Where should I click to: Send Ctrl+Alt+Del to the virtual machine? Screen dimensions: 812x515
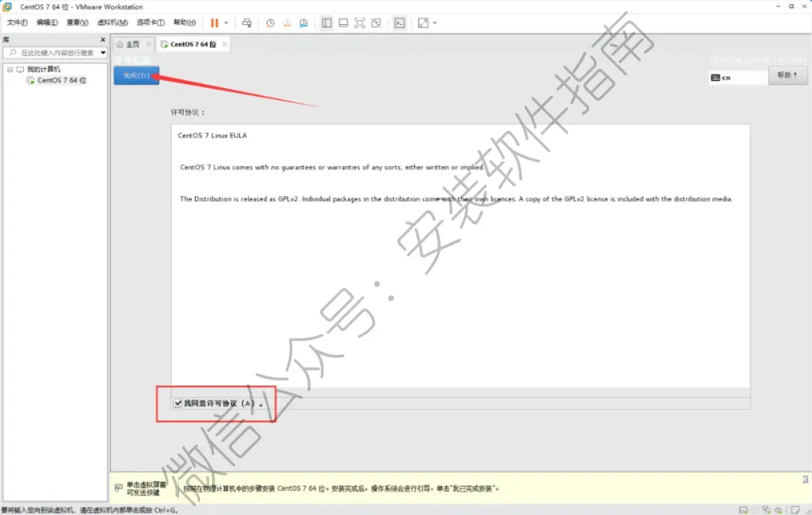point(247,23)
